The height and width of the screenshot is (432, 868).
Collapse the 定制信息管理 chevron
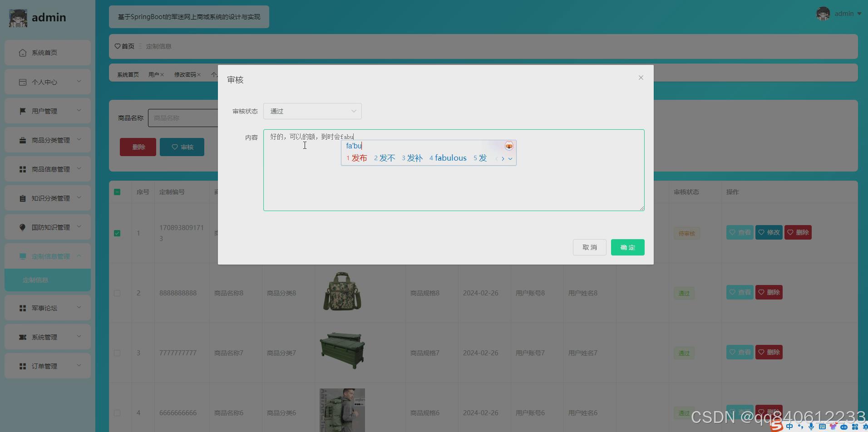click(x=79, y=256)
